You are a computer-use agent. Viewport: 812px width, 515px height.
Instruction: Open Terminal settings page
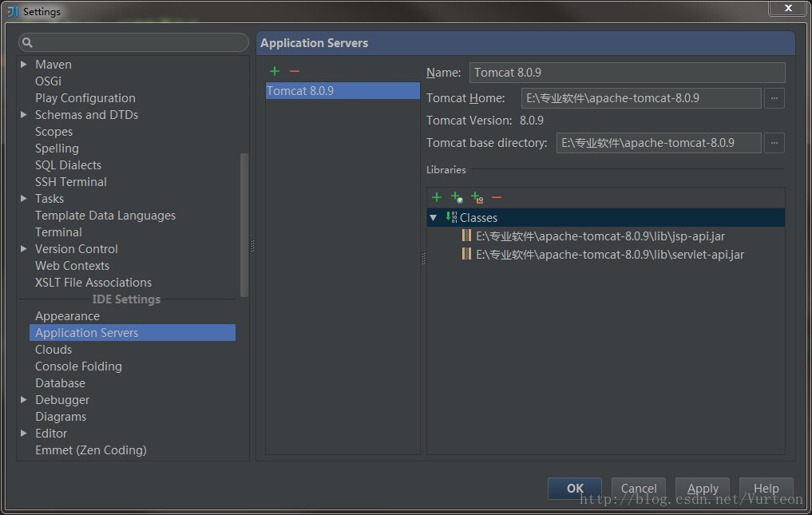(58, 232)
